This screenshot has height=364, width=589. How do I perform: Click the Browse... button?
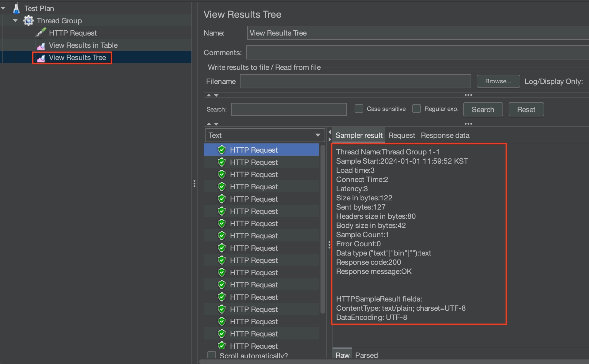coord(498,81)
